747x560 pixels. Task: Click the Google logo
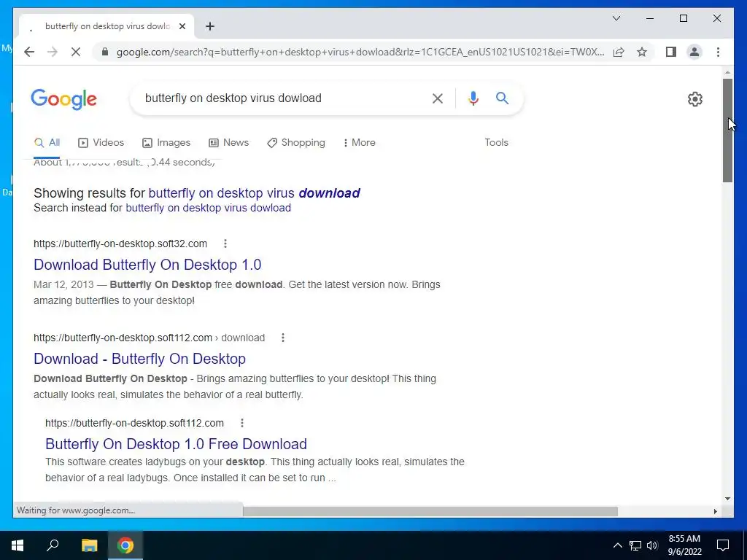64,99
